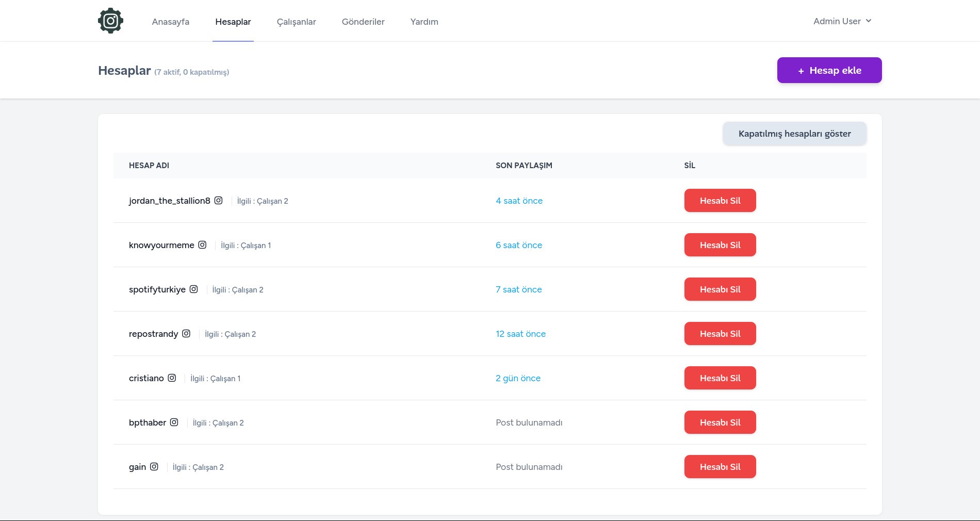Image resolution: width=980 pixels, height=521 pixels.
Task: Open the Yardım tab
Action: point(424,22)
